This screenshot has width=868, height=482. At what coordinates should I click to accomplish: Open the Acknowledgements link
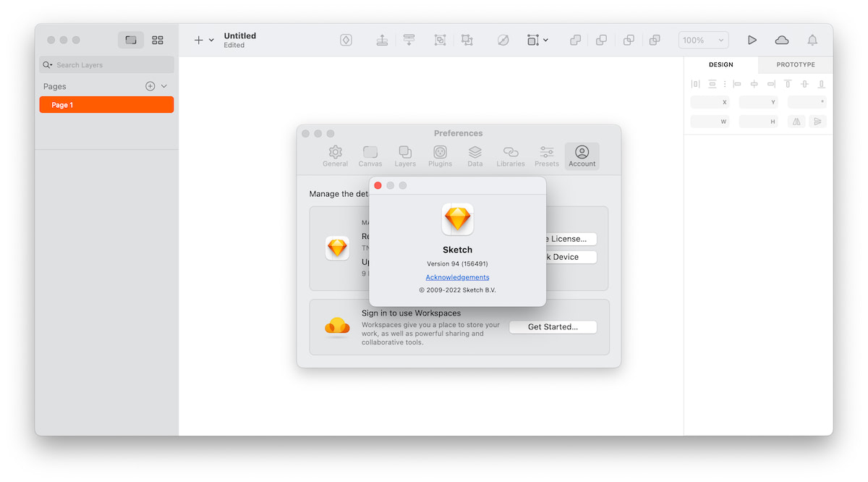457,278
